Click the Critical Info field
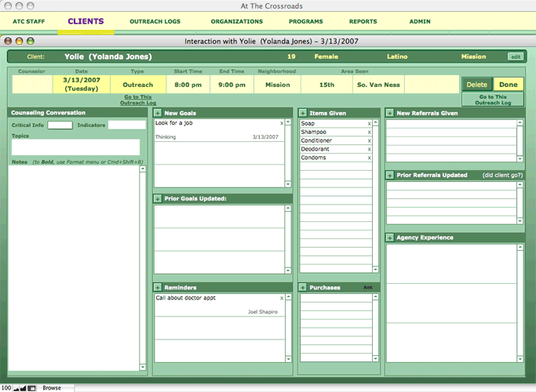 coord(60,125)
